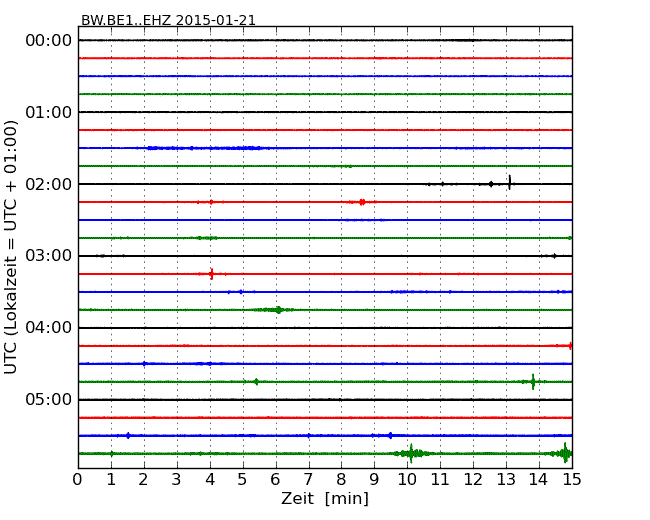650x520 pixels.
Task: Click the black diamond near minute 12.5 on 02:00 trace
Action: pyautogui.click(x=491, y=184)
